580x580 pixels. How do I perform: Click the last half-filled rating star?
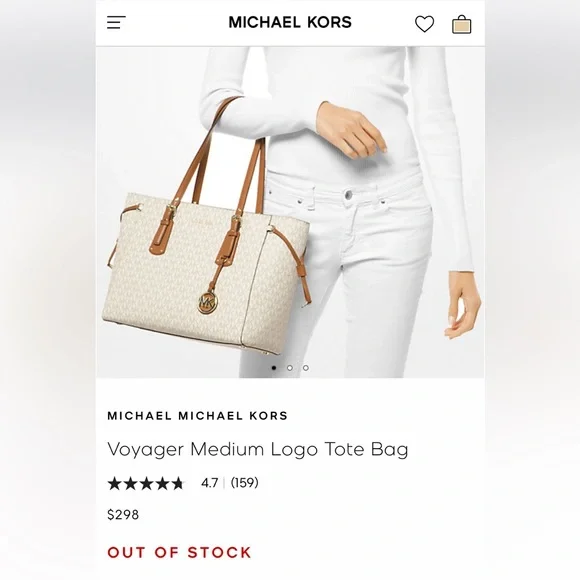tap(178, 483)
